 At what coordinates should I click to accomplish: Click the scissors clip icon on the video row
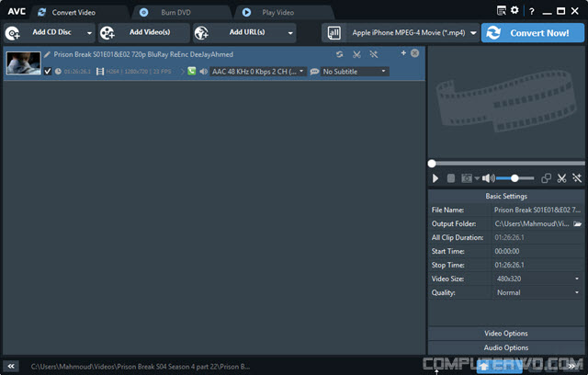click(x=356, y=54)
